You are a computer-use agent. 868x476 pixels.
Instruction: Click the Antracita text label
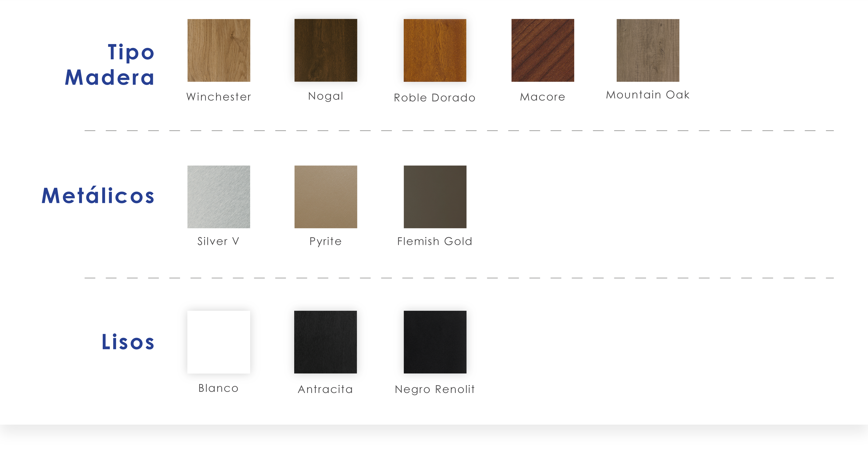click(326, 389)
